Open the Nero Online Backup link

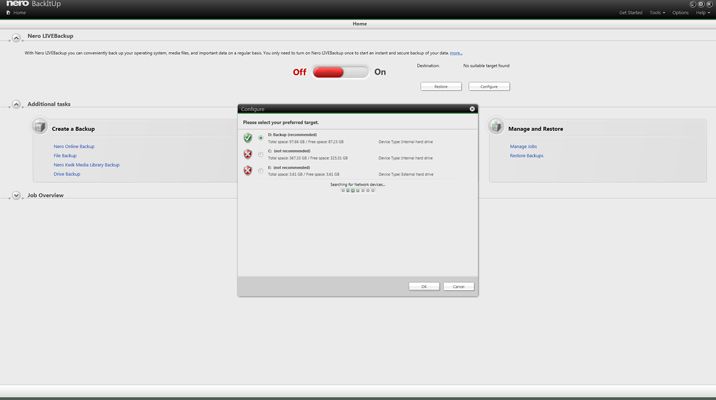74,147
